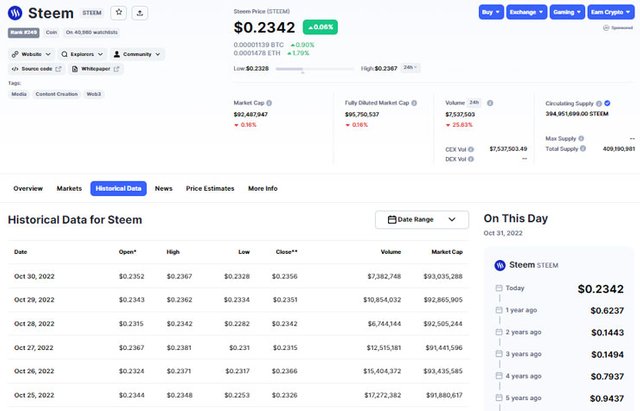Switch to the News tab
This screenshot has height=411, width=640.
[164, 189]
